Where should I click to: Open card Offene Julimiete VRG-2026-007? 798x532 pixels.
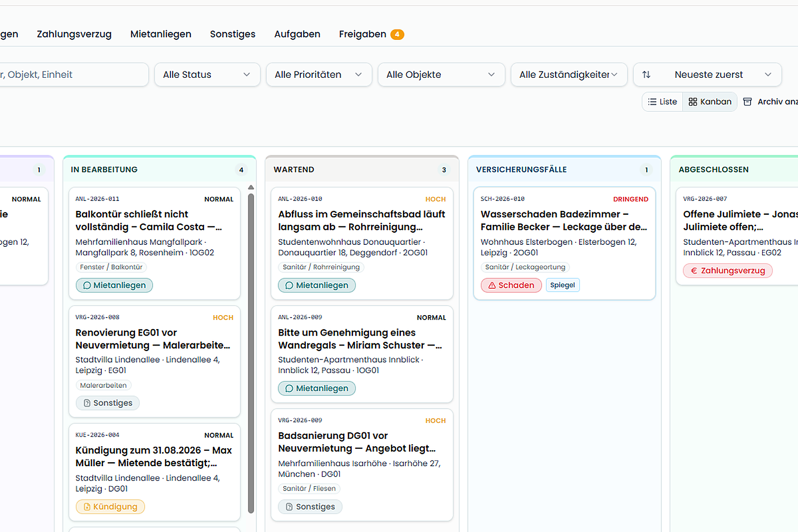pyautogui.click(x=737, y=236)
